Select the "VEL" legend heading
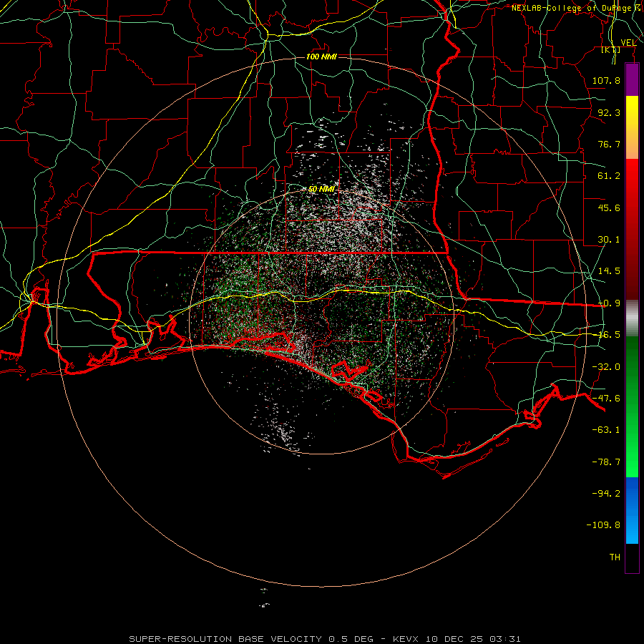644x644 pixels. [628, 43]
